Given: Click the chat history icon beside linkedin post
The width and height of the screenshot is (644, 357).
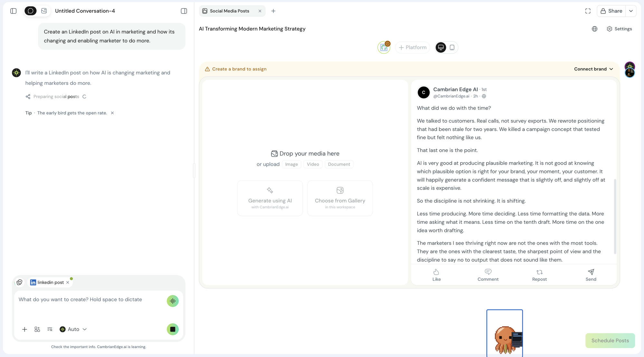Looking at the screenshot, I should pos(20,282).
